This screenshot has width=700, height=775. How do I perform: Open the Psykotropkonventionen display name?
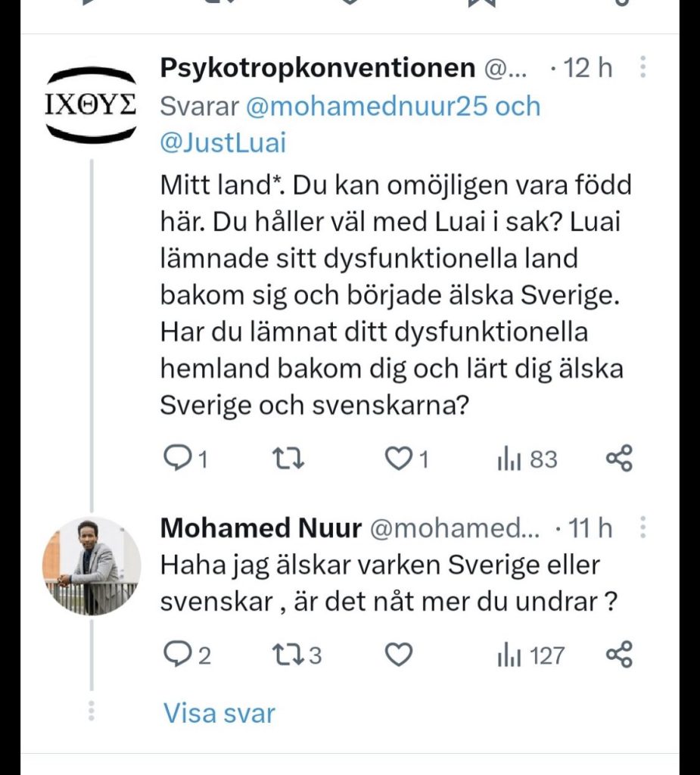coord(317,69)
